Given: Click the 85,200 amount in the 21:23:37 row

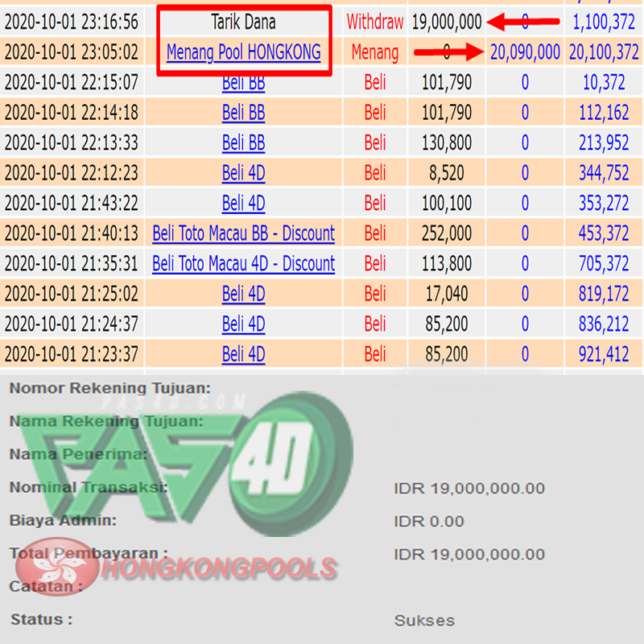Looking at the screenshot, I should tap(447, 354).
